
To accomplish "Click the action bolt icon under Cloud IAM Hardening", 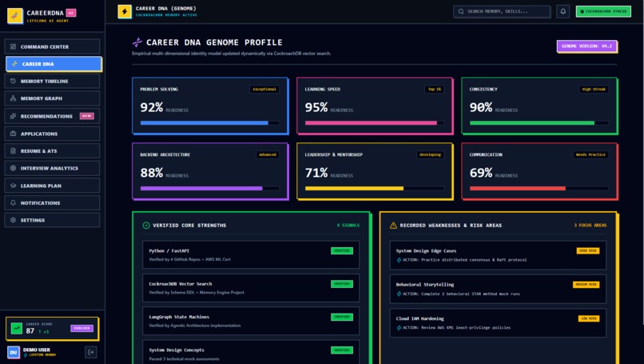I will (399, 328).
